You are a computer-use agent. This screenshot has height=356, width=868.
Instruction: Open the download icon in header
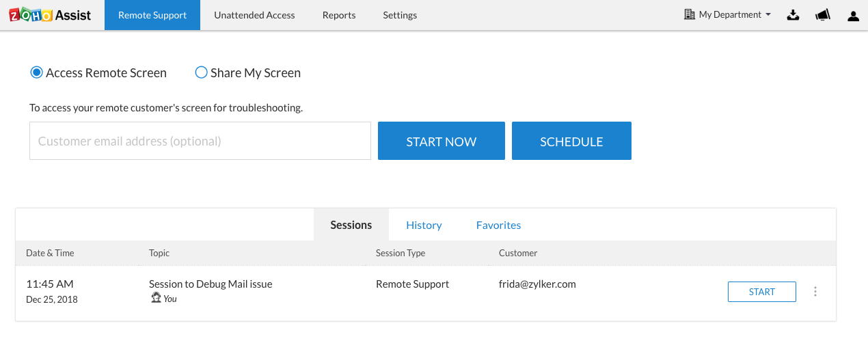tap(793, 15)
